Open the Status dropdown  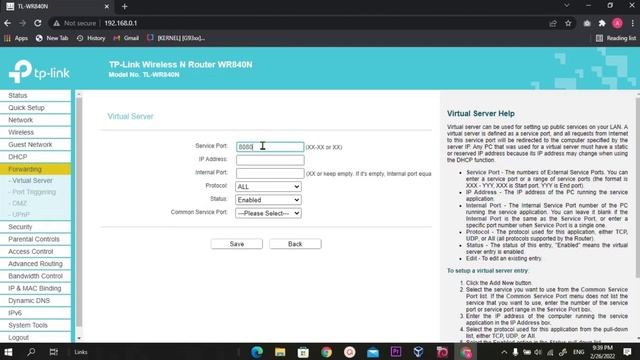click(x=269, y=200)
